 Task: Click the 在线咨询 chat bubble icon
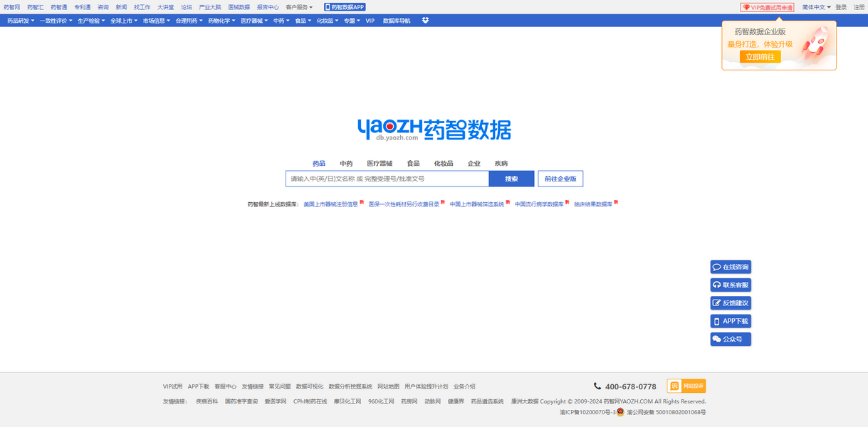716,268
